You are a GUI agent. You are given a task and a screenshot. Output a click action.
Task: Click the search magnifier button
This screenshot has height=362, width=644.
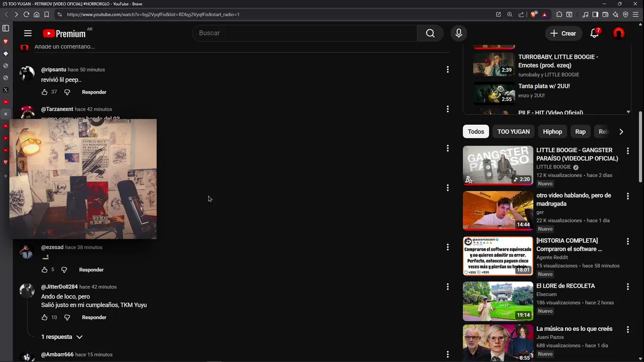(x=430, y=33)
